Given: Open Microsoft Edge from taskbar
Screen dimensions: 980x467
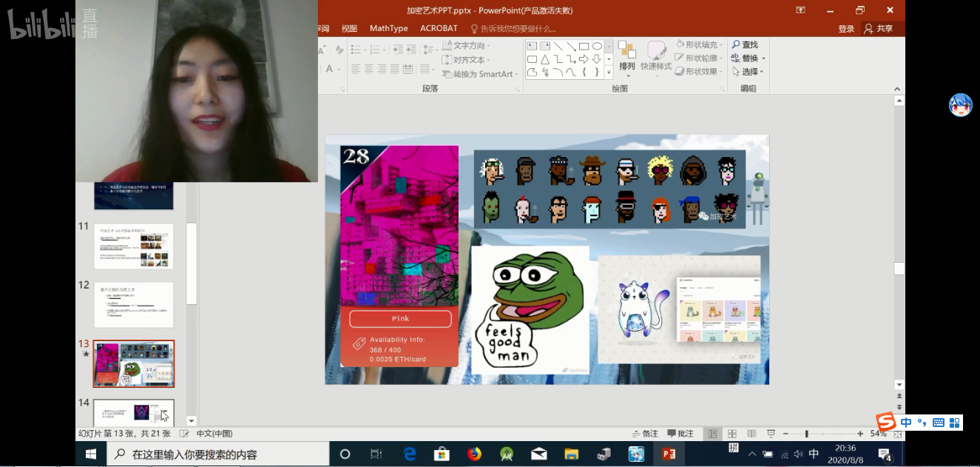Looking at the screenshot, I should coord(410,454).
